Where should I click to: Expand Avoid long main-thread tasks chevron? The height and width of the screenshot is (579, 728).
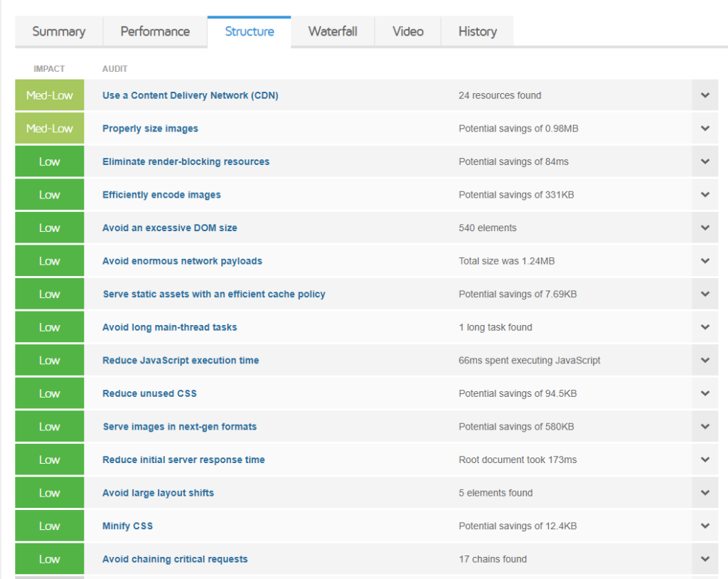click(x=705, y=327)
